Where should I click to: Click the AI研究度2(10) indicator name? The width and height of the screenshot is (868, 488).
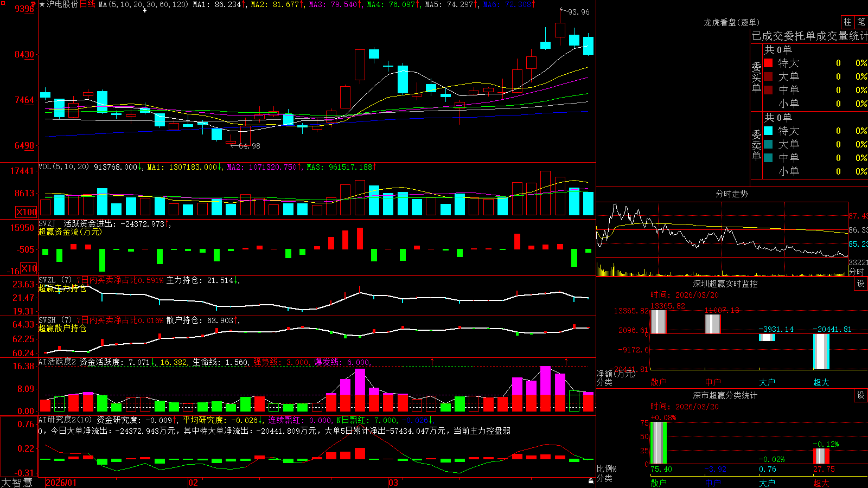pos(65,420)
